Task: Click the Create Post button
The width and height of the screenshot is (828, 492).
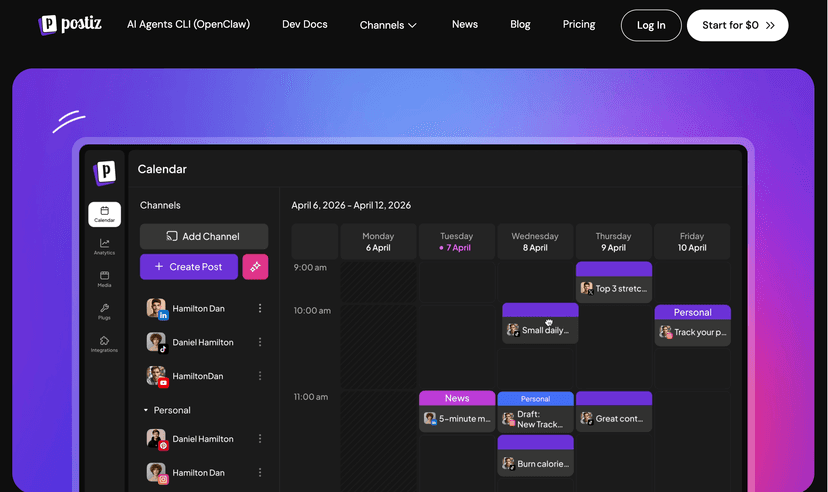Action: click(189, 267)
